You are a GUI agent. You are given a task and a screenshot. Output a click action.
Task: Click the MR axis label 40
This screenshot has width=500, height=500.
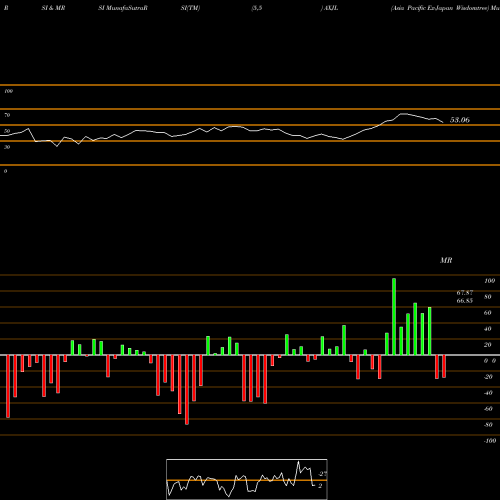point(488,329)
